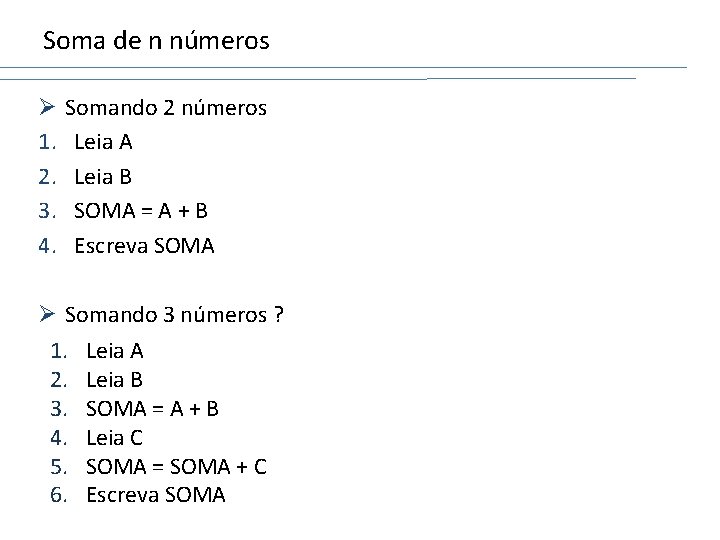Click "Leia A" in the 2-number list
720x540 pixels.
(103, 142)
